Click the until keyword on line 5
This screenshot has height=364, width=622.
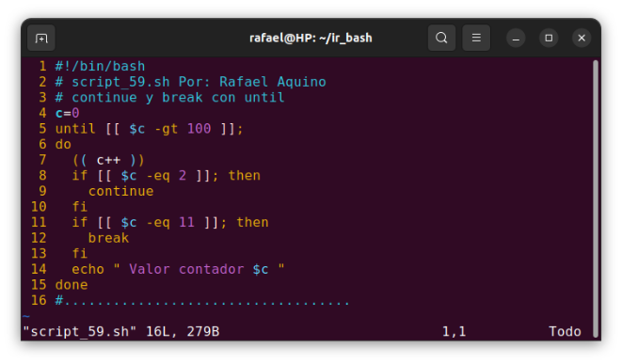(75, 129)
